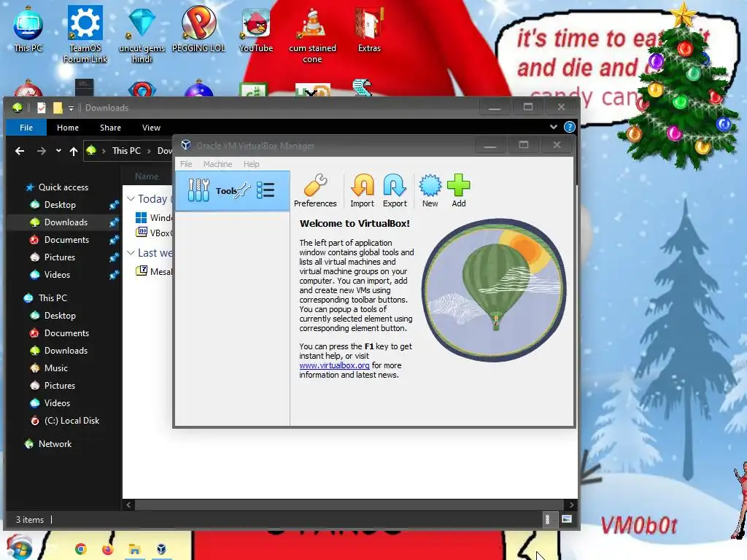Click the Export appliance icon
This screenshot has width=747, height=560.
click(x=395, y=190)
